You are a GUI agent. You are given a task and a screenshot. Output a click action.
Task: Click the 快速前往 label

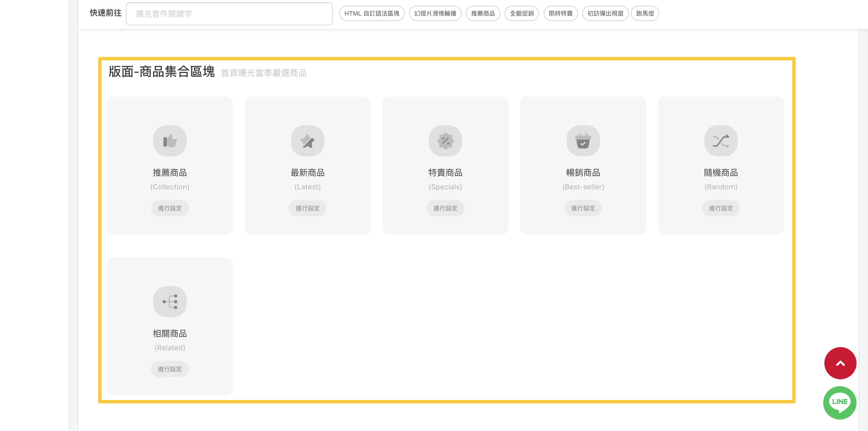coord(105,13)
